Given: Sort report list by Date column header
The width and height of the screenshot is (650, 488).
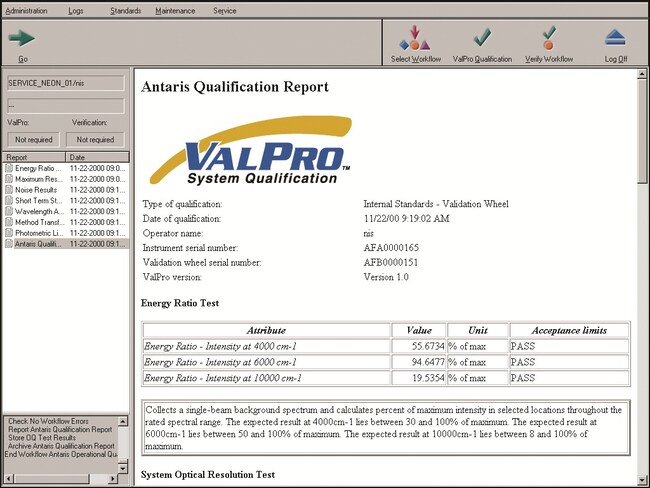Looking at the screenshot, I should click(x=97, y=157).
